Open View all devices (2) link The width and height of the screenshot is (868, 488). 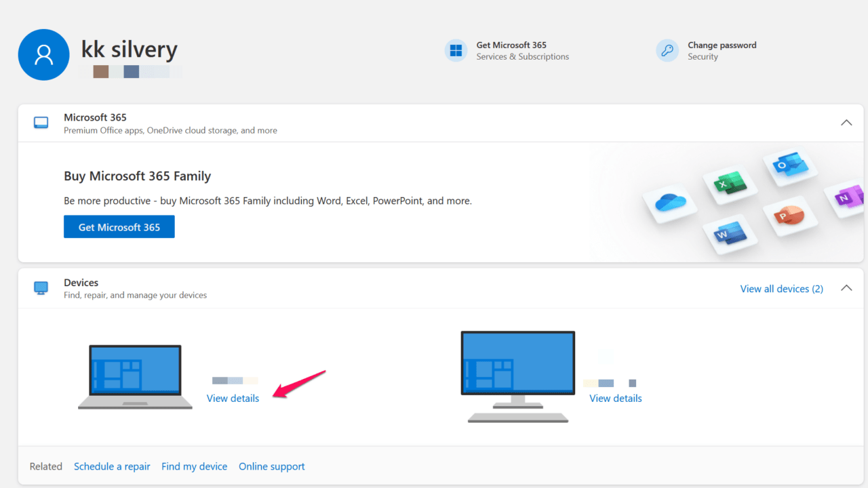[782, 289]
